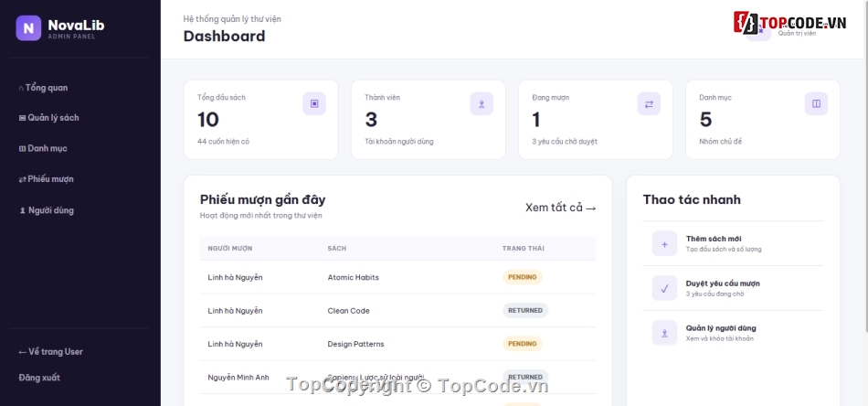The height and width of the screenshot is (406, 868).
Task: Click the NGƯỜI MƯỢN column header
Action: (x=229, y=249)
